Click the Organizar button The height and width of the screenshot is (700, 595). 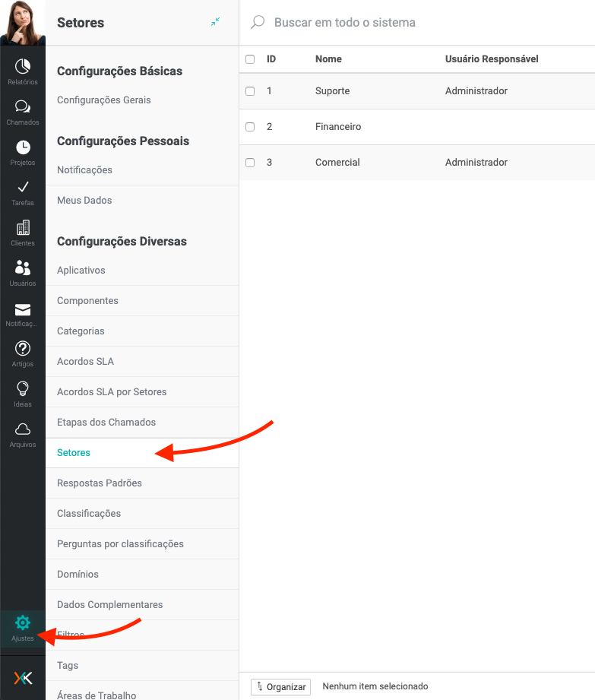280,687
